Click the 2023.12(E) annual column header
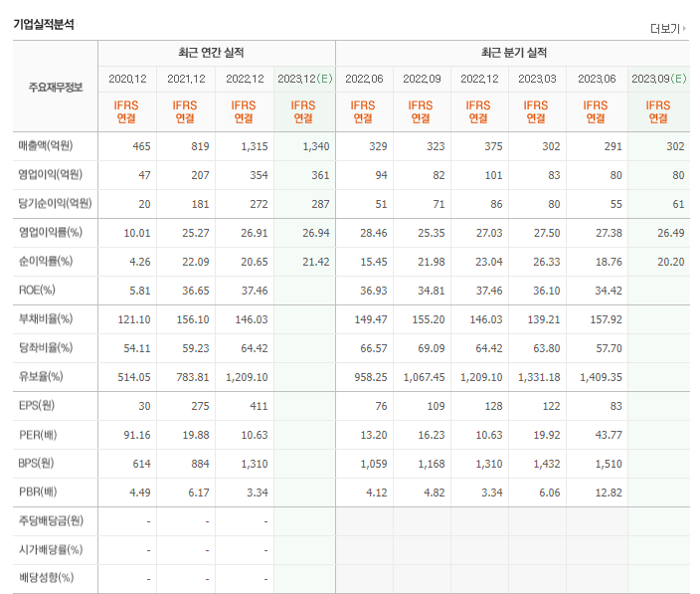700x594 pixels. (x=305, y=79)
